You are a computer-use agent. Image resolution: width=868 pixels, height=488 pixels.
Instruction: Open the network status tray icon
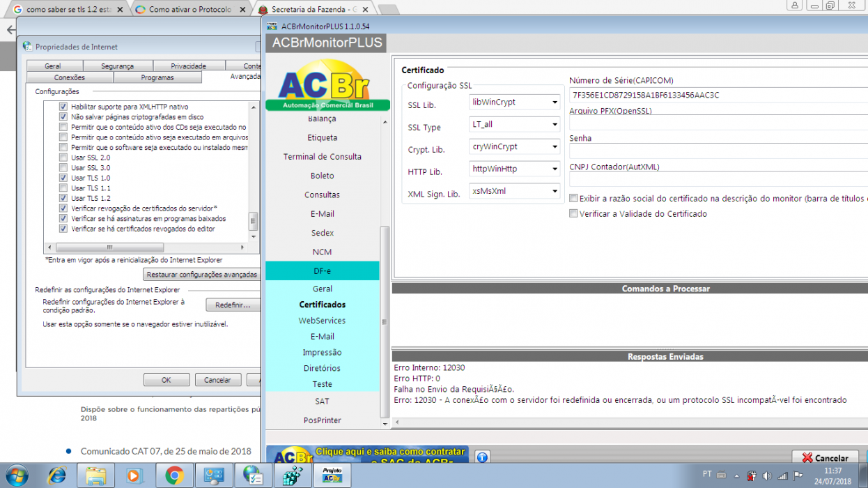[782, 476]
